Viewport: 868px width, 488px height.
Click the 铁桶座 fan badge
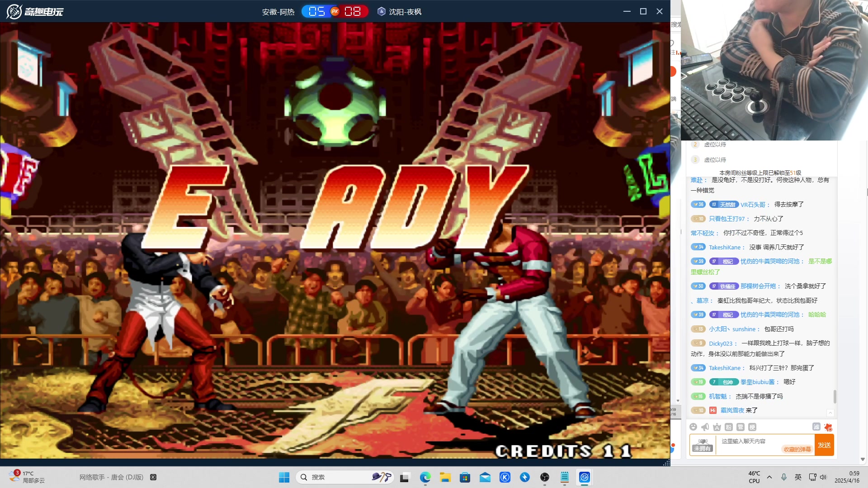pos(724,286)
